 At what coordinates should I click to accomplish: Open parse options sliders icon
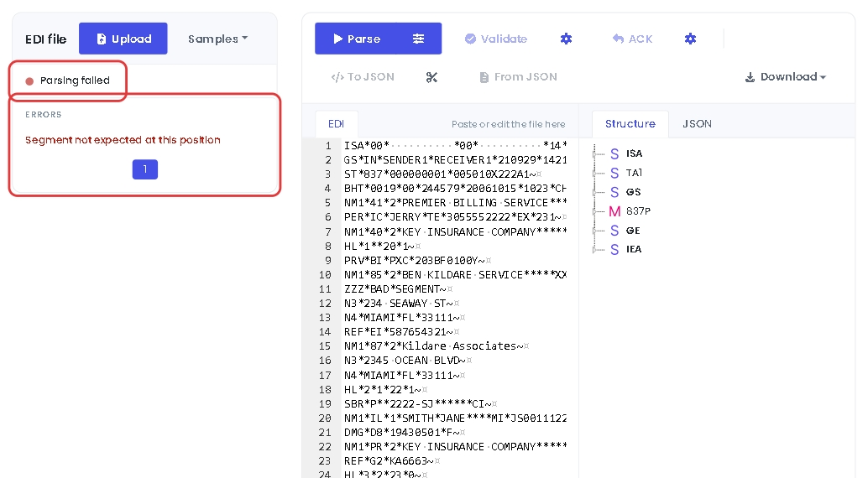[x=419, y=39]
